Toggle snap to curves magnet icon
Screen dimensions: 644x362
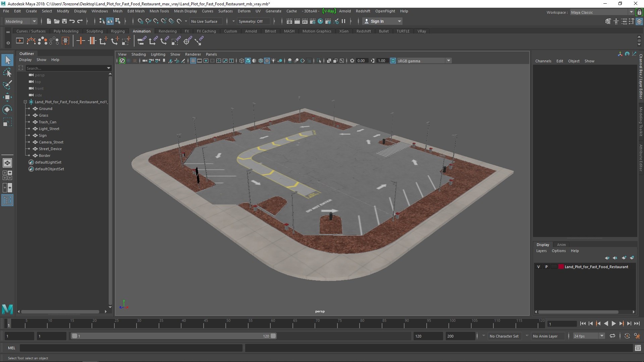click(x=148, y=21)
